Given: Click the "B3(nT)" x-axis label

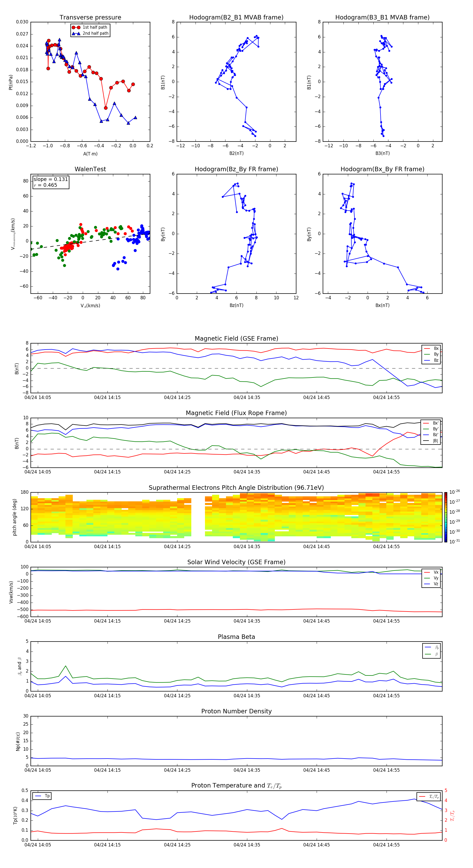Looking at the screenshot, I should (382, 153).
